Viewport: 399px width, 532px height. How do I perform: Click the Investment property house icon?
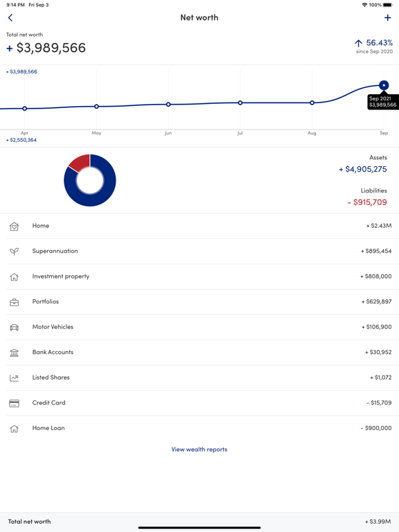15,277
